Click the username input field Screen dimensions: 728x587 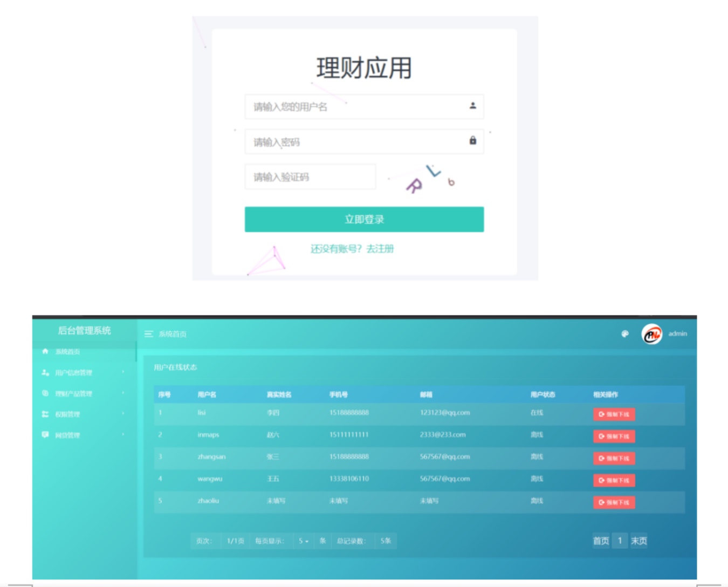[356, 107]
